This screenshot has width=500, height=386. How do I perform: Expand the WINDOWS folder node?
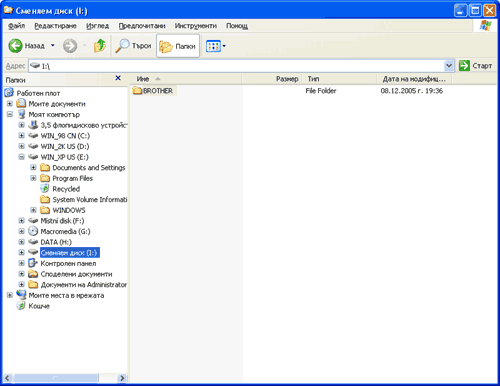33,210
